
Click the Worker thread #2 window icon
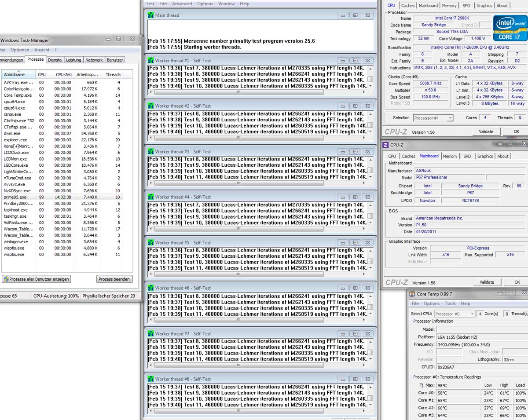pos(151,106)
